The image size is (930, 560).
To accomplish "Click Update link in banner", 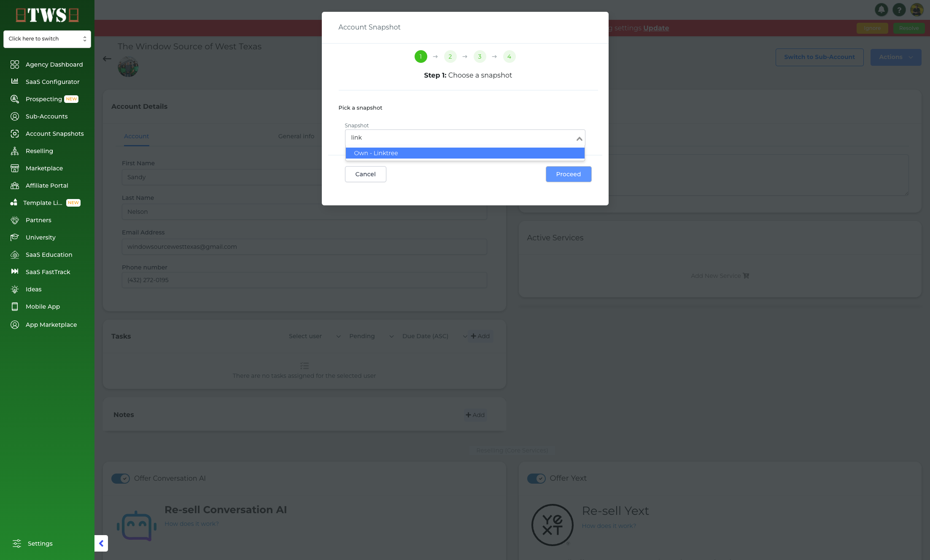I will pyautogui.click(x=656, y=28).
